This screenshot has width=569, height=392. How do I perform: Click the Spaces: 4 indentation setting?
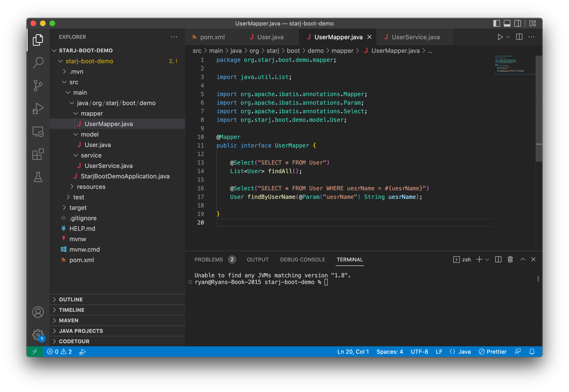click(389, 352)
